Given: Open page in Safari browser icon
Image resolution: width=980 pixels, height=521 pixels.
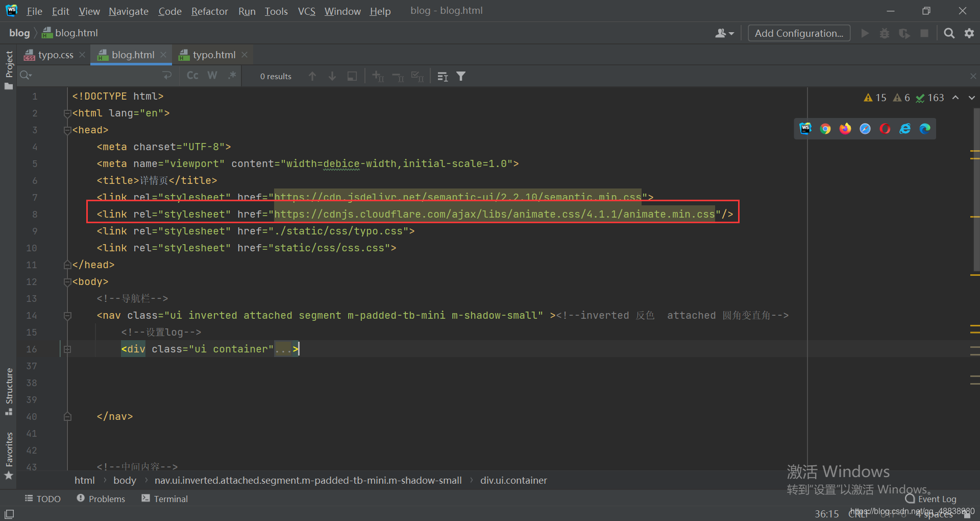Looking at the screenshot, I should click(865, 129).
